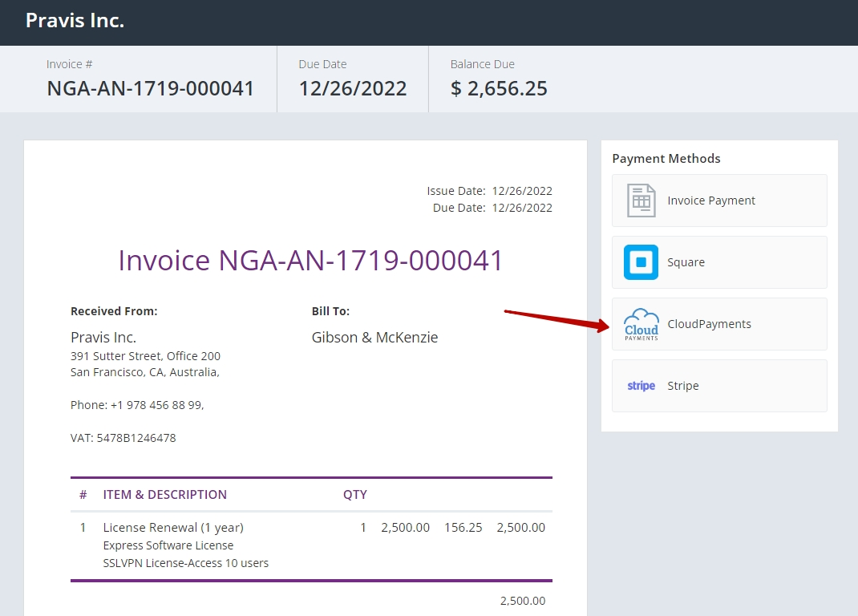Viewport: 858px width, 616px height.
Task: Click the Square logo icon
Action: 641,262
